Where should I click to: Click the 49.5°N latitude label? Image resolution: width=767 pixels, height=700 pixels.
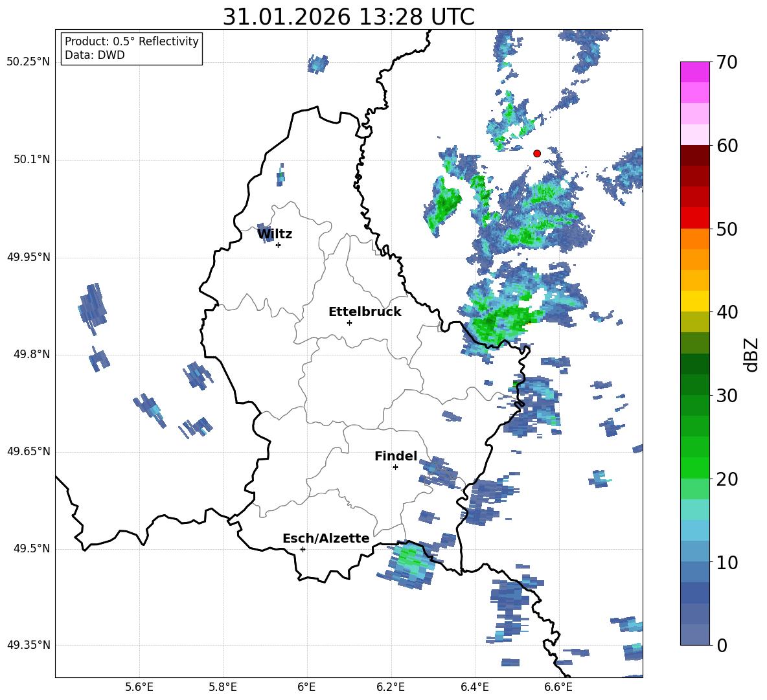coord(32,548)
